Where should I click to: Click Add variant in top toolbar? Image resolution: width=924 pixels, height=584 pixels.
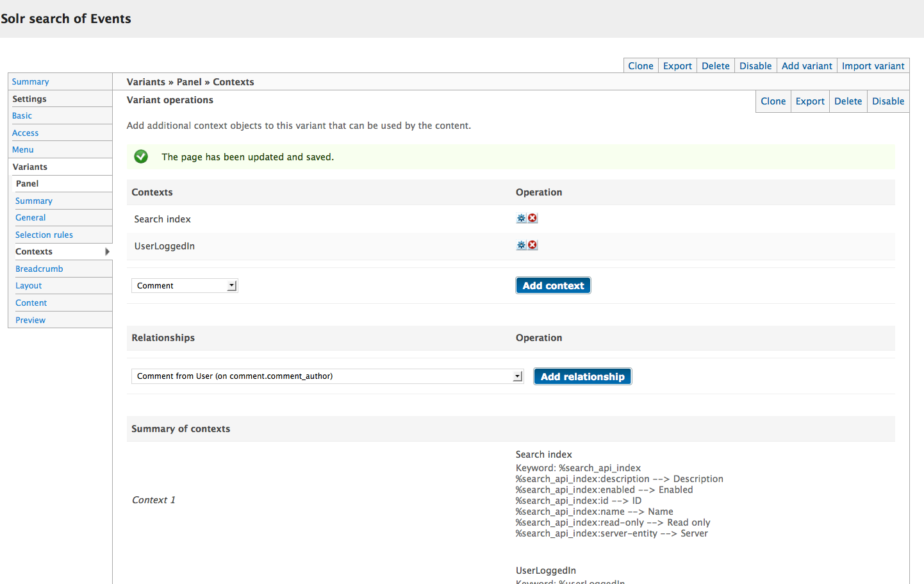coord(806,65)
